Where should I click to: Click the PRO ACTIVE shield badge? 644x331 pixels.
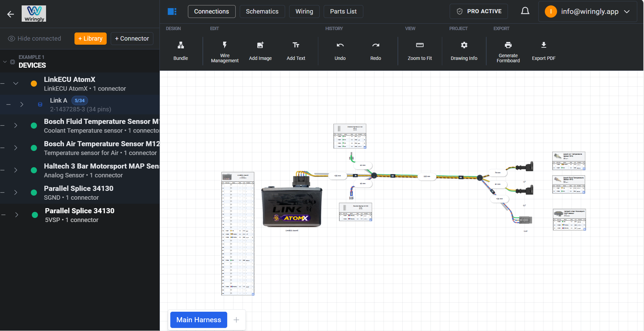[479, 11]
